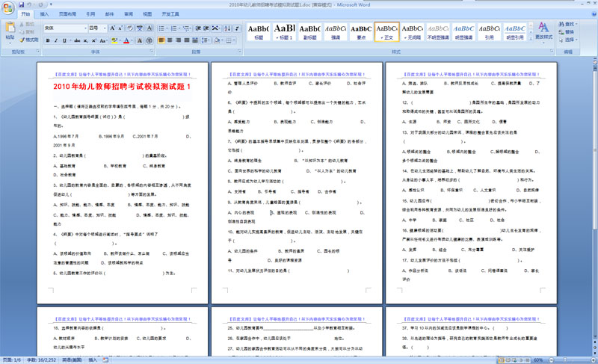Switch to the 开始 tab
This screenshot has width=598, height=364.
click(25, 14)
